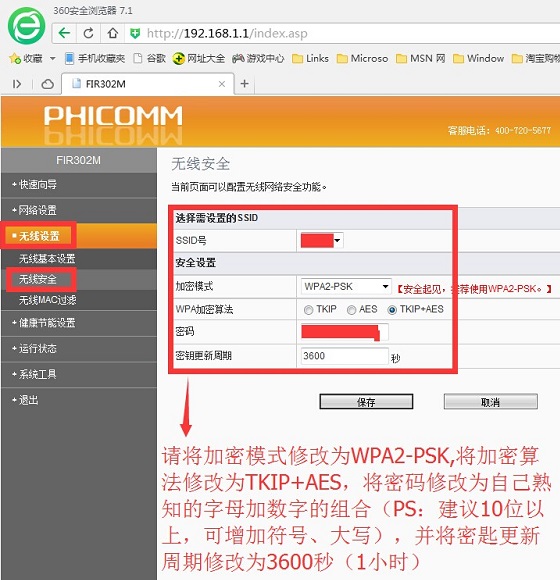Image resolution: width=560 pixels, height=580 pixels.
Task: Click the 安全设置 section header
Action: 196,263
